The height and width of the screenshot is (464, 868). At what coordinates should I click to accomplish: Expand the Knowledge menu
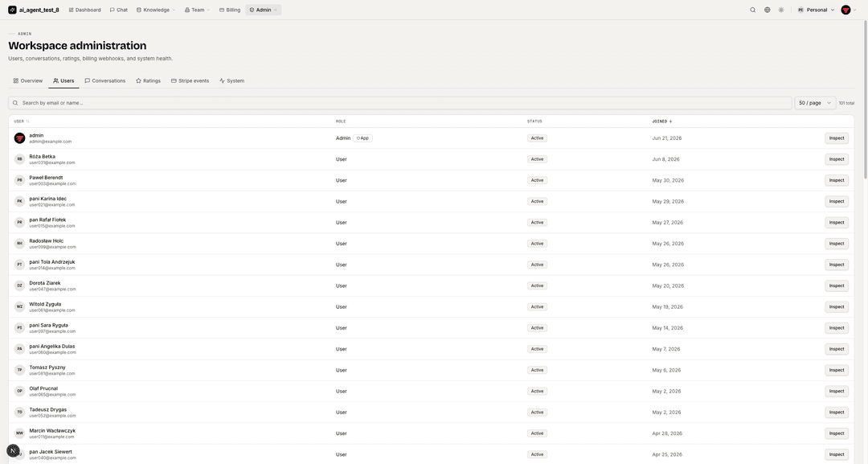point(156,10)
